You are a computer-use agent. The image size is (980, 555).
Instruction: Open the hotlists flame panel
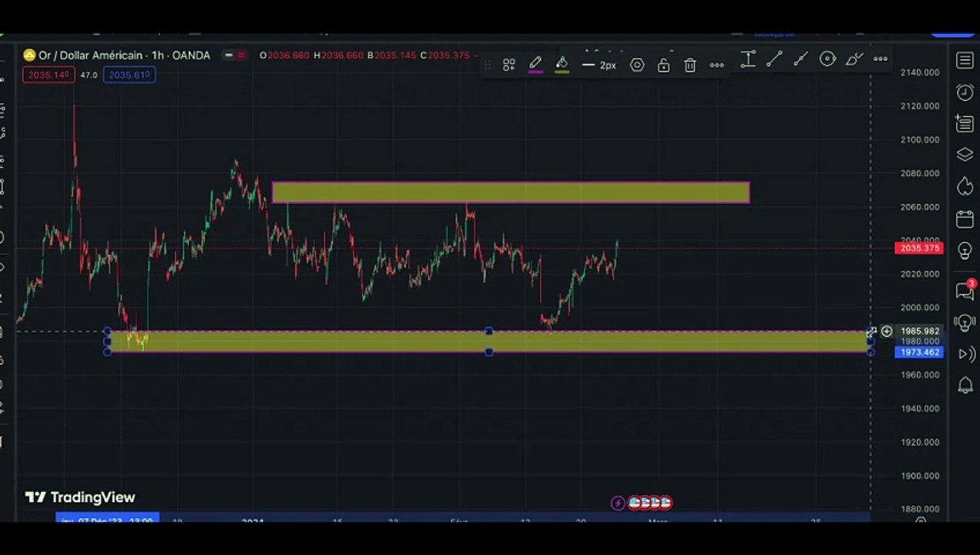click(965, 187)
